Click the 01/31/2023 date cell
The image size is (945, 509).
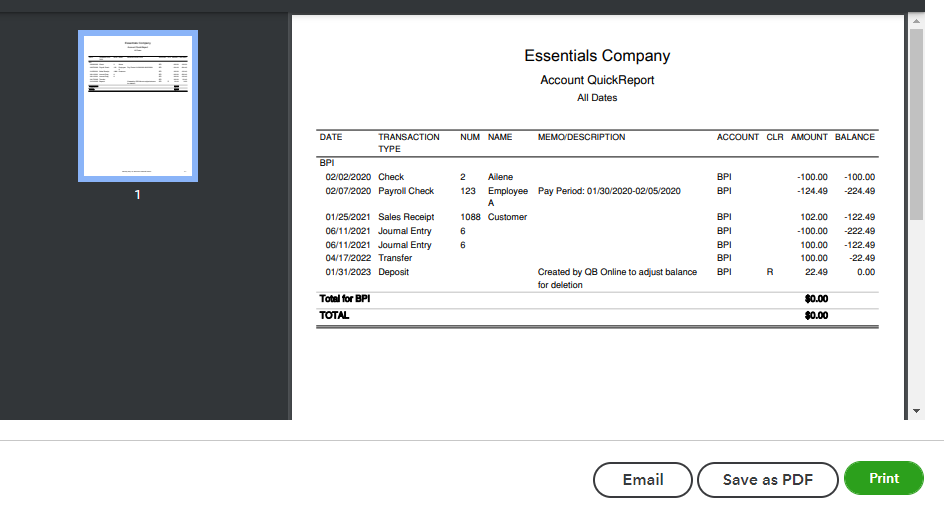pyautogui.click(x=348, y=272)
